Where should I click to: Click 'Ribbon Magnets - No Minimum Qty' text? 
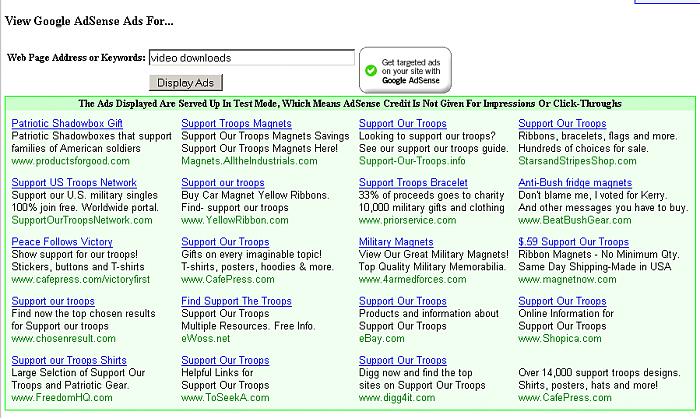click(599, 254)
